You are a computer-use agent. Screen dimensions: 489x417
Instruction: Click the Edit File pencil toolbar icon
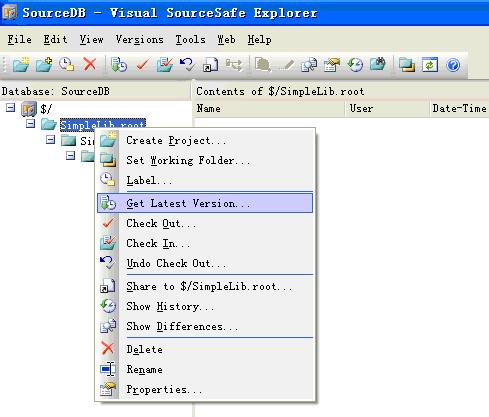[x=286, y=64]
